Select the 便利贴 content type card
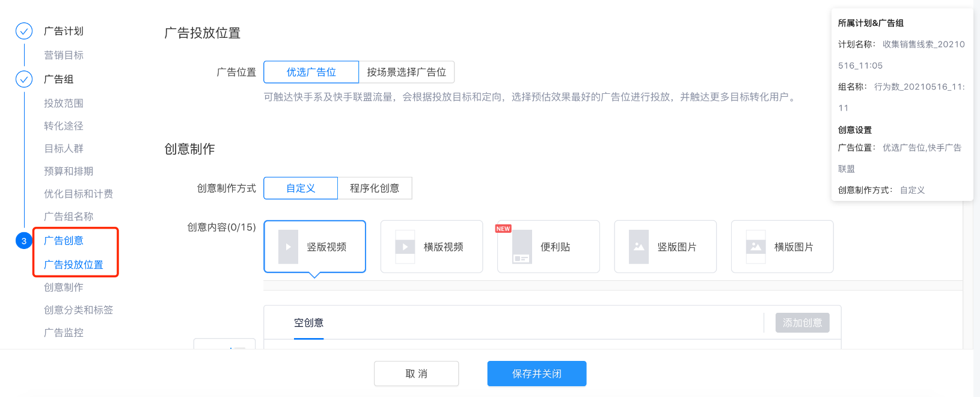 click(x=548, y=247)
